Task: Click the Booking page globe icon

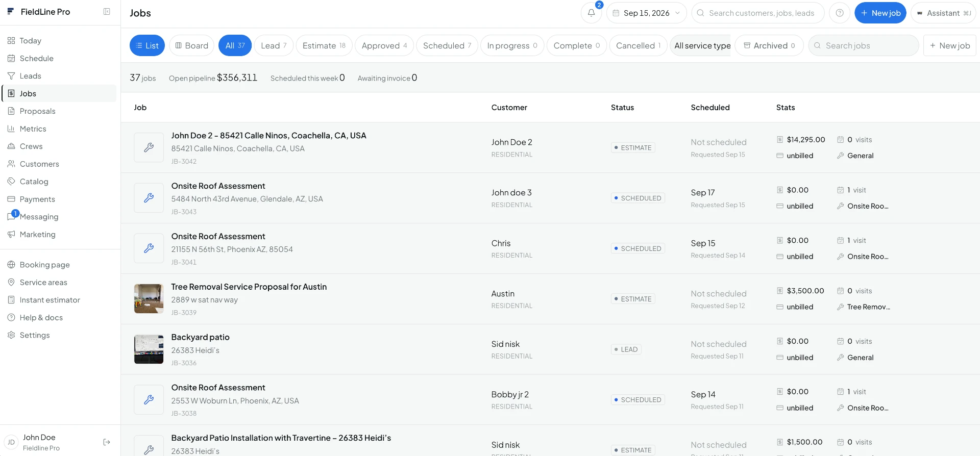Action: click(11, 265)
